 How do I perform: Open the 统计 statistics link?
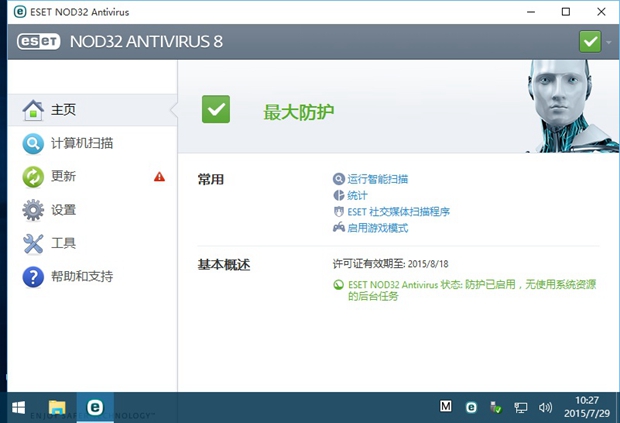coord(357,195)
